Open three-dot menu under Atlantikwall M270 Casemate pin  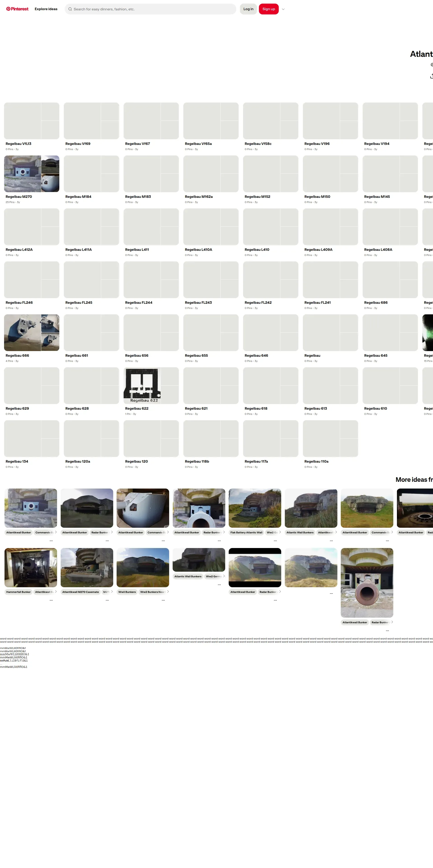click(x=107, y=600)
